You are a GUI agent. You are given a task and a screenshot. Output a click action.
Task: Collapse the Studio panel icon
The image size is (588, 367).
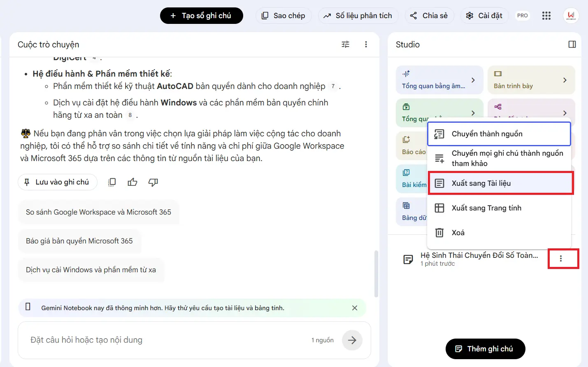tap(572, 44)
